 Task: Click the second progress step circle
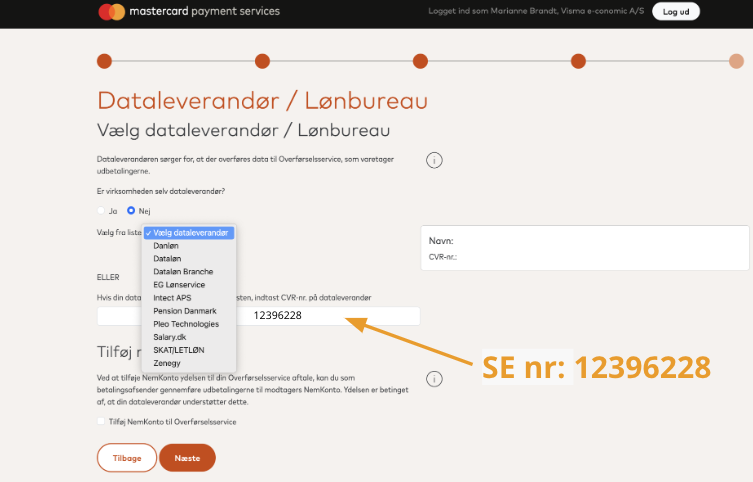click(x=262, y=61)
